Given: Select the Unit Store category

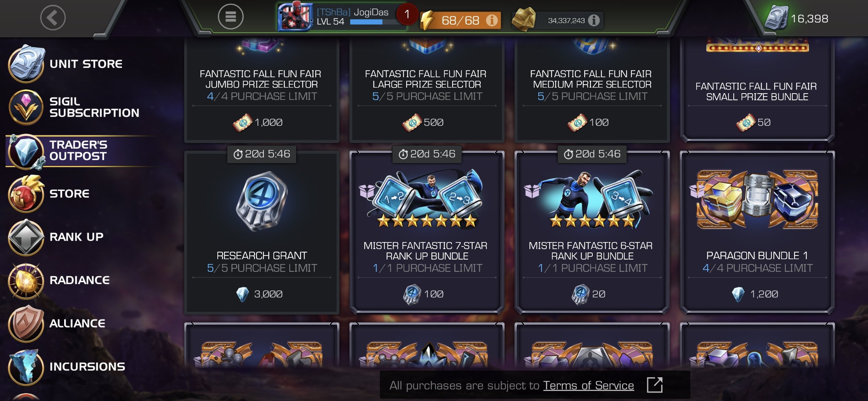Looking at the screenshot, I should pos(67,64).
